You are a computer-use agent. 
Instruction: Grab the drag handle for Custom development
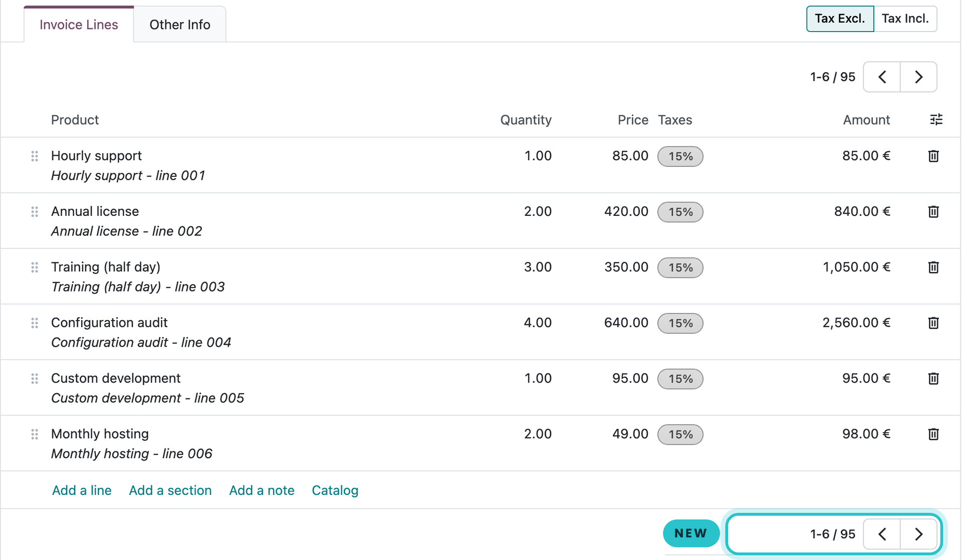pos(35,379)
